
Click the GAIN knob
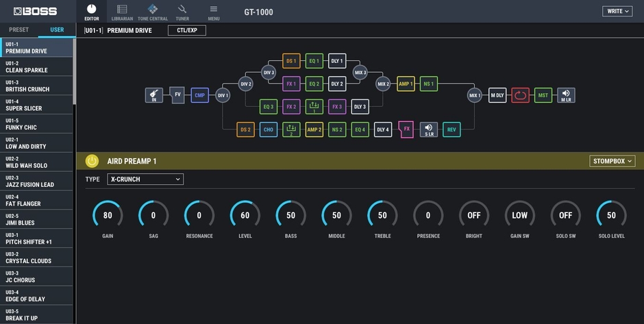coord(108,216)
